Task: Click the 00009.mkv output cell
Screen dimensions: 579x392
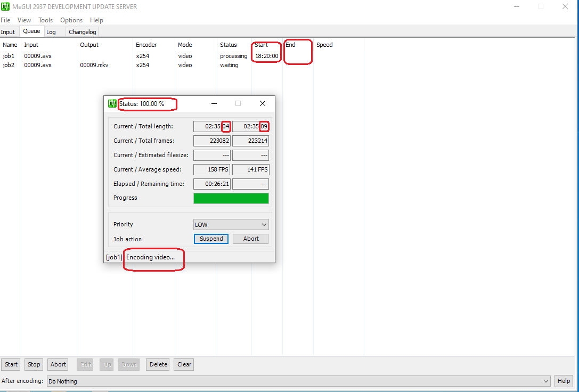Action: tap(94, 65)
